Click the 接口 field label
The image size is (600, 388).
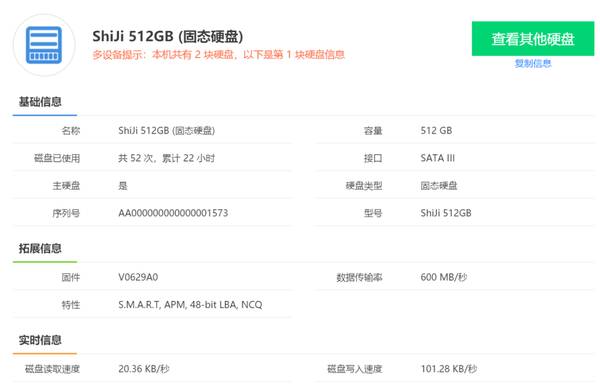(x=373, y=158)
